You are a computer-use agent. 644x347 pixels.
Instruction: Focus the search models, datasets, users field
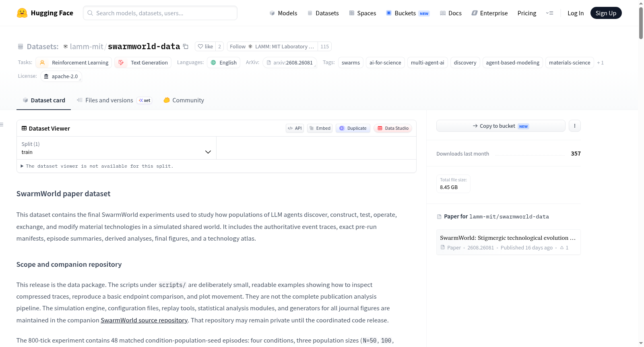[160, 13]
